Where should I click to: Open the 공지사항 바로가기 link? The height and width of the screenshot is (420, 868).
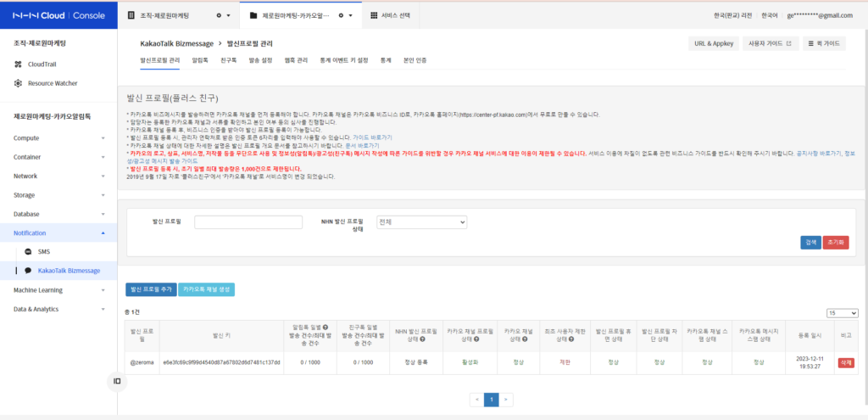(x=818, y=153)
